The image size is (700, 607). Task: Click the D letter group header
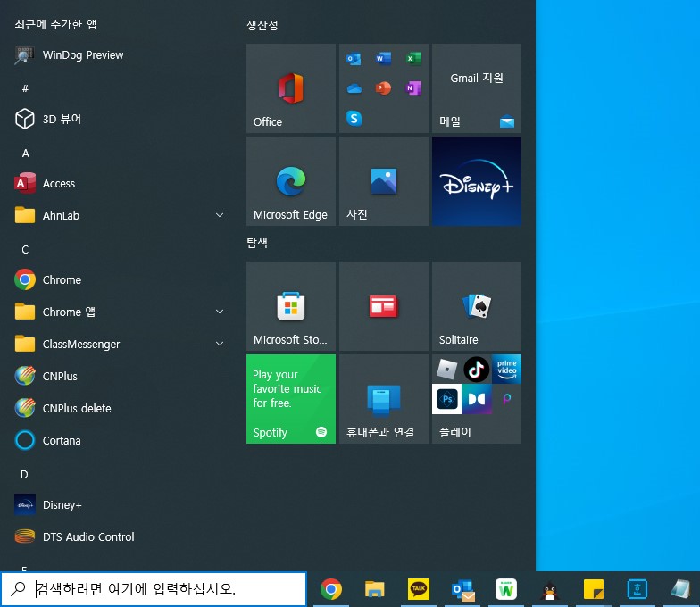coord(25,475)
